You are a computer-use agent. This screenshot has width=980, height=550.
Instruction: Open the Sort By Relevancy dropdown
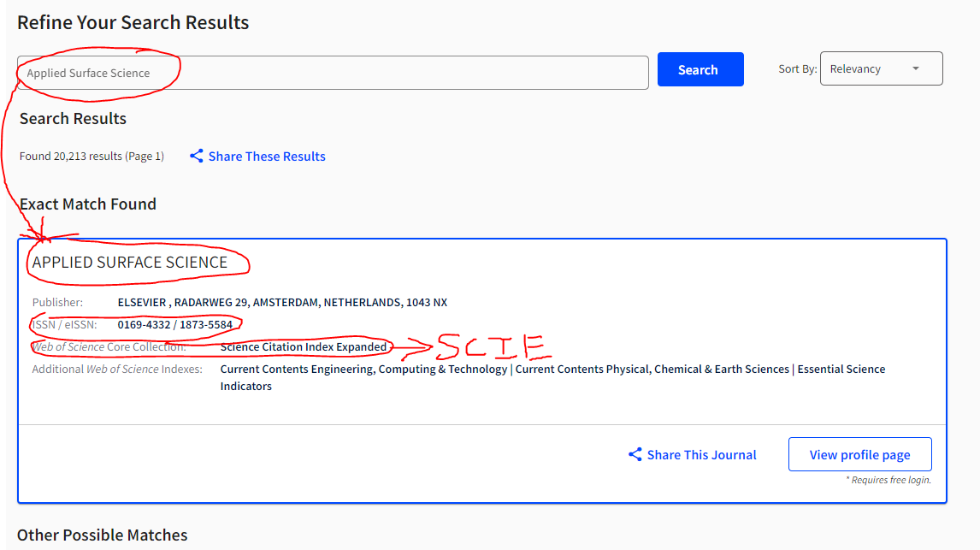(881, 68)
